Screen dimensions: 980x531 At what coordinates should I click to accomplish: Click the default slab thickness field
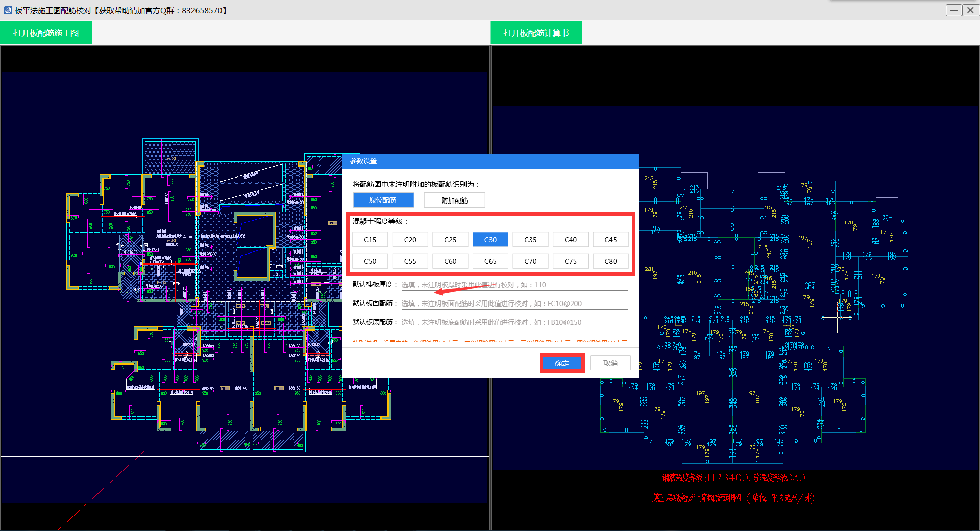pyautogui.click(x=514, y=285)
